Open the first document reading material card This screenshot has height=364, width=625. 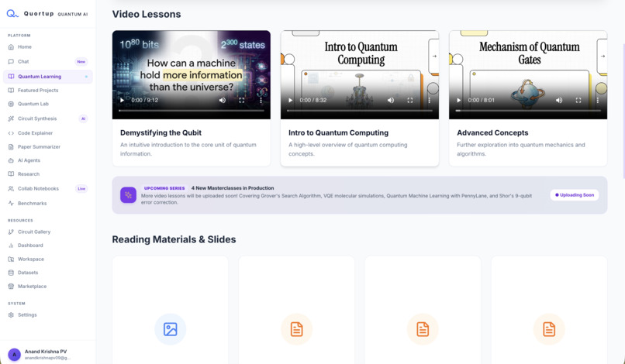296,311
